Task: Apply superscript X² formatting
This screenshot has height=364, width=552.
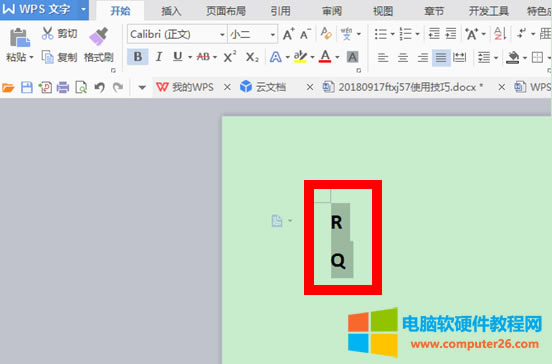Action: 230,57
